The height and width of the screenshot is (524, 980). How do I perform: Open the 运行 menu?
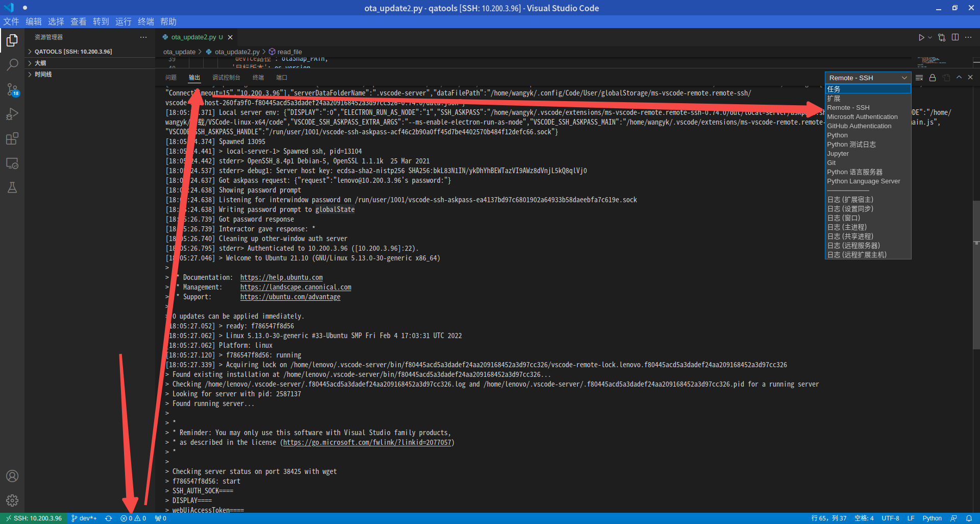click(124, 21)
